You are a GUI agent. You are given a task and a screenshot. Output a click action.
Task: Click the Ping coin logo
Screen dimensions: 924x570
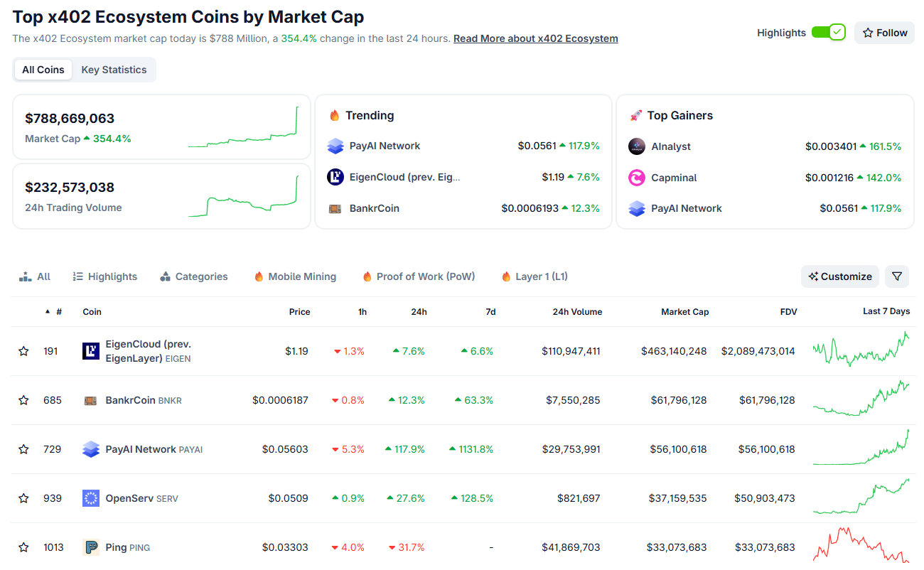point(90,547)
